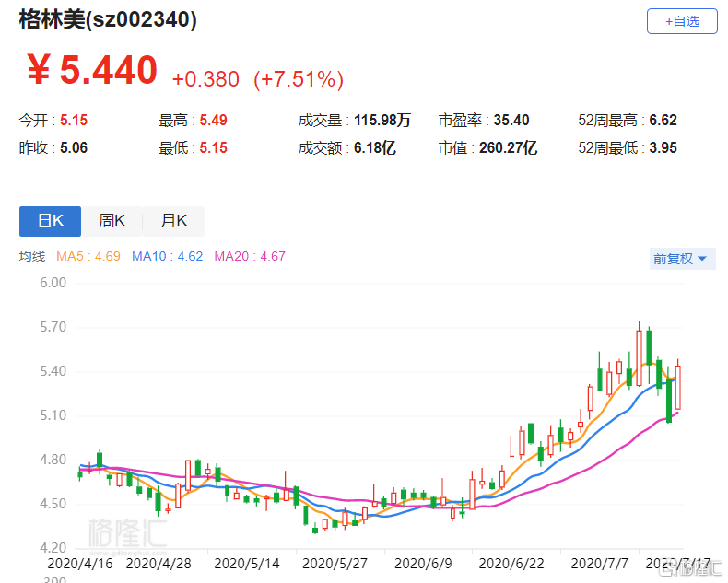Click the MA10 : 4.62 indicator label
The width and height of the screenshot is (728, 583).
[167, 256]
